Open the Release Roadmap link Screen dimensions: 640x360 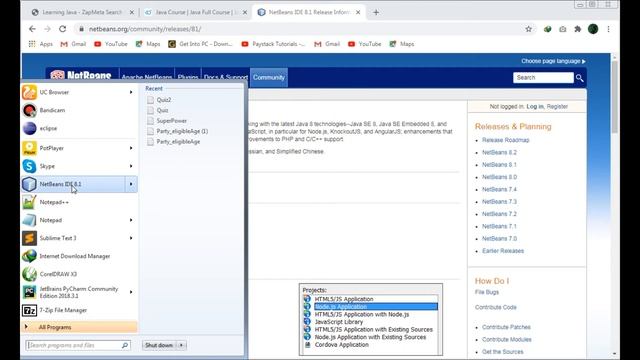[x=506, y=140]
